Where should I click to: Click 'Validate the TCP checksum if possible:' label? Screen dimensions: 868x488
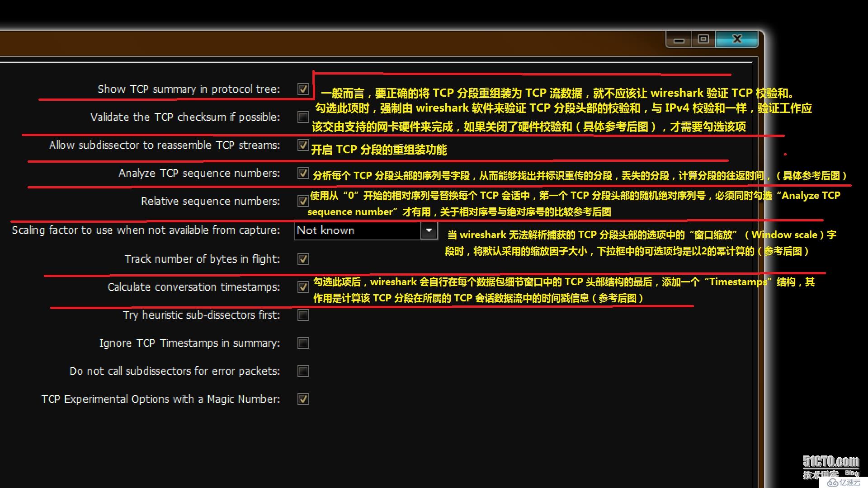point(185,117)
